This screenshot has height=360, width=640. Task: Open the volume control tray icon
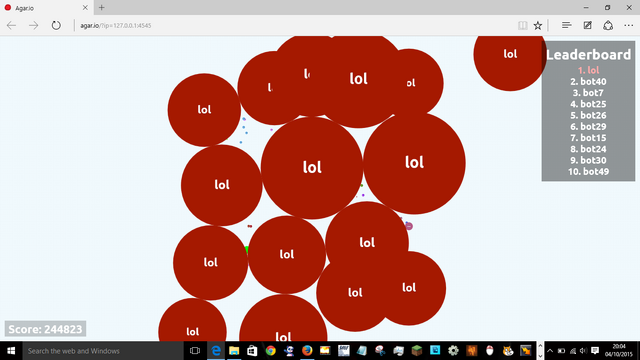click(583, 351)
